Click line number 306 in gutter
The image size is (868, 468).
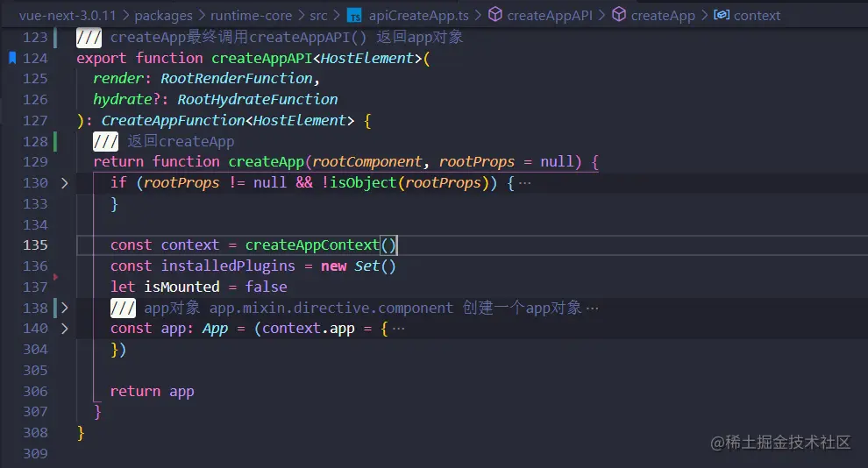[35, 391]
